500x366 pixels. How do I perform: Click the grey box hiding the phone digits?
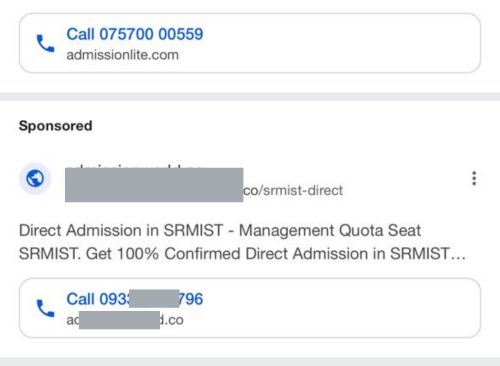pyautogui.click(x=154, y=299)
